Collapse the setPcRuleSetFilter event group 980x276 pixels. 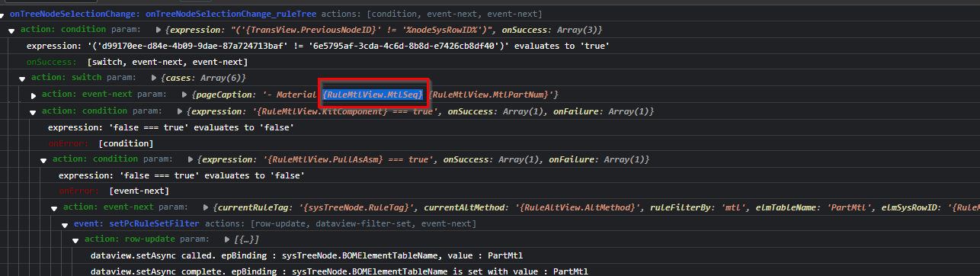66,224
